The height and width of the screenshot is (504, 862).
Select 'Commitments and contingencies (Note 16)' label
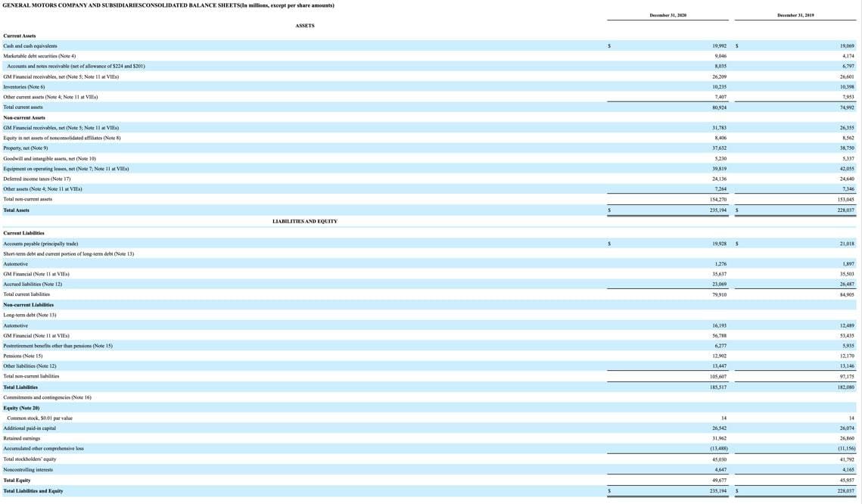coord(47,397)
